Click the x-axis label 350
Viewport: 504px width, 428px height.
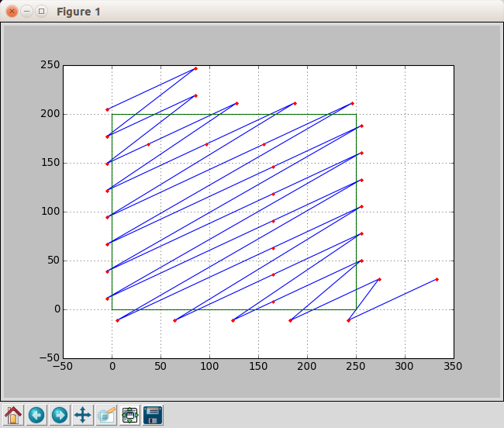(453, 366)
